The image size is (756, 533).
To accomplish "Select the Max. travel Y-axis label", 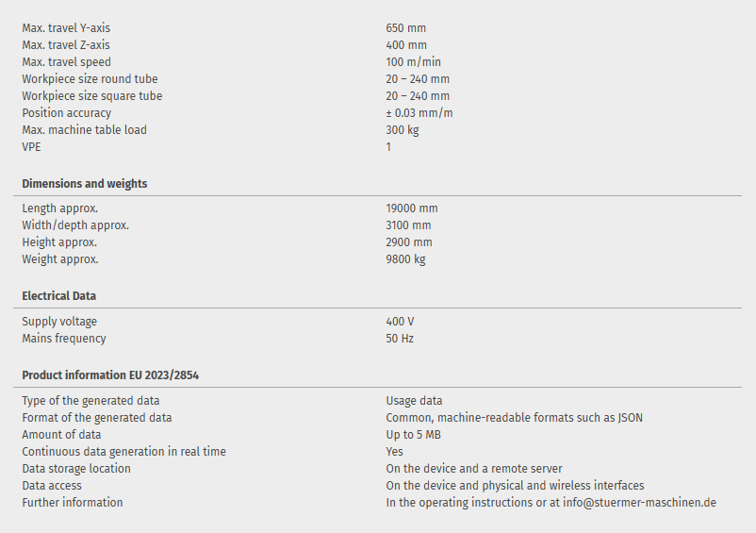I will pyautogui.click(x=66, y=28).
